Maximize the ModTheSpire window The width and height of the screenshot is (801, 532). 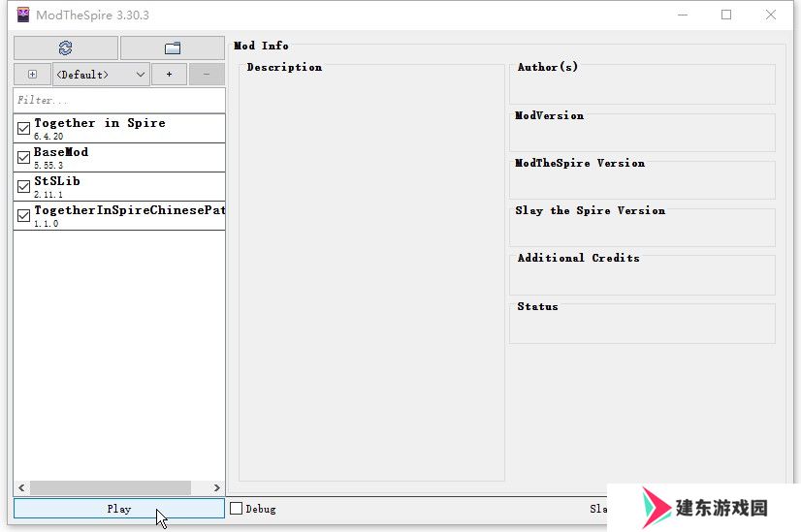[x=726, y=15]
